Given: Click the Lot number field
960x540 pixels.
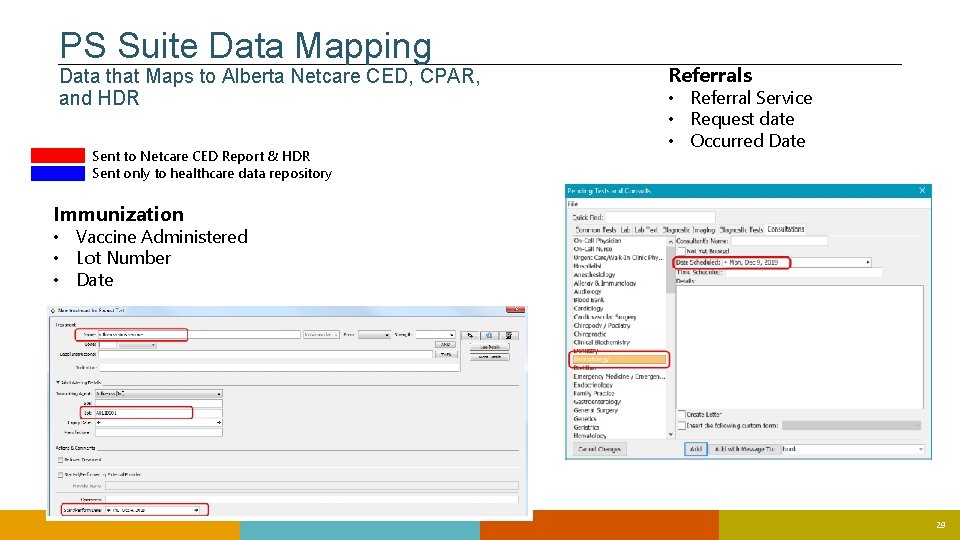Looking at the screenshot, I should [159, 413].
